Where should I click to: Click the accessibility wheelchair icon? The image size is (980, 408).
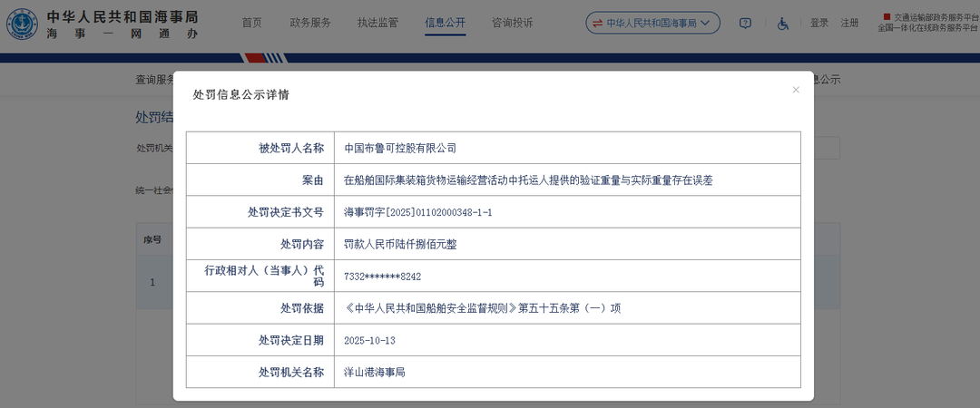(782, 24)
